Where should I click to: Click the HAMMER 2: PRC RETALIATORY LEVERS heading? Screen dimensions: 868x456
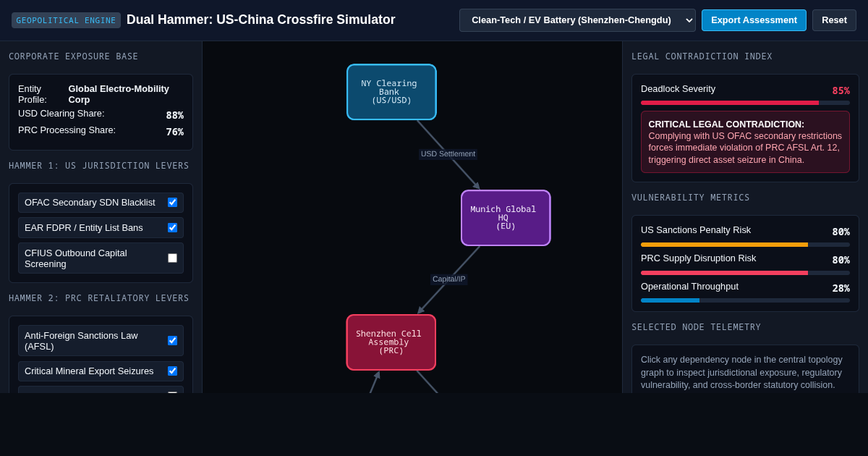99,298
